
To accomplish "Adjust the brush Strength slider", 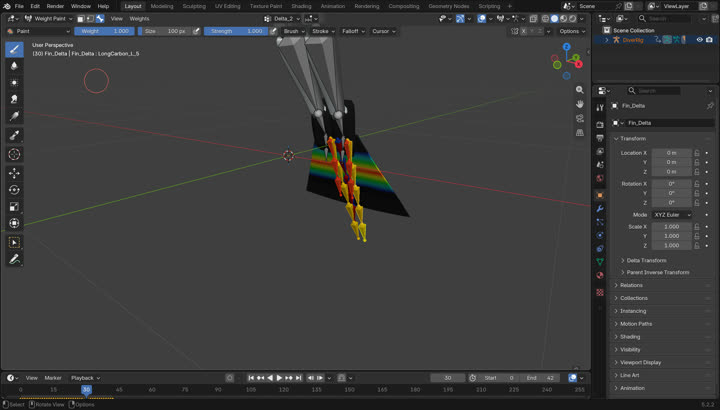I will point(236,31).
